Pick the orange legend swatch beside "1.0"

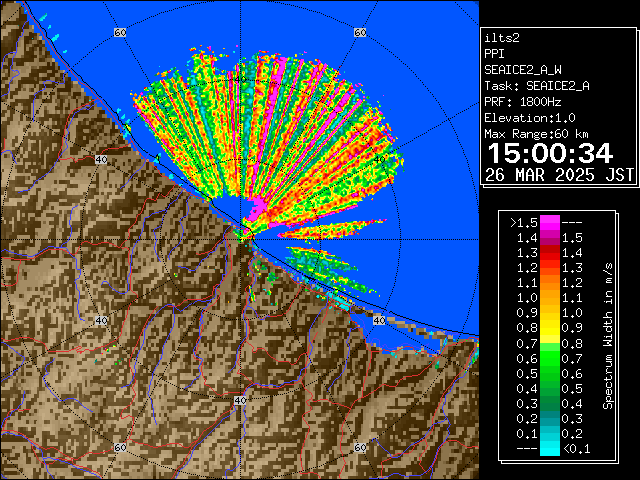click(550, 298)
